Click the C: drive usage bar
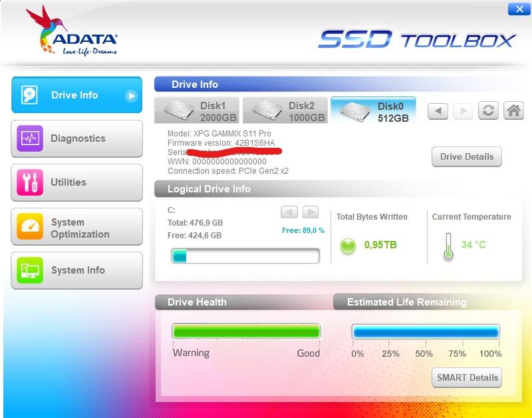Viewport: 532px width, 418px height. [245, 256]
